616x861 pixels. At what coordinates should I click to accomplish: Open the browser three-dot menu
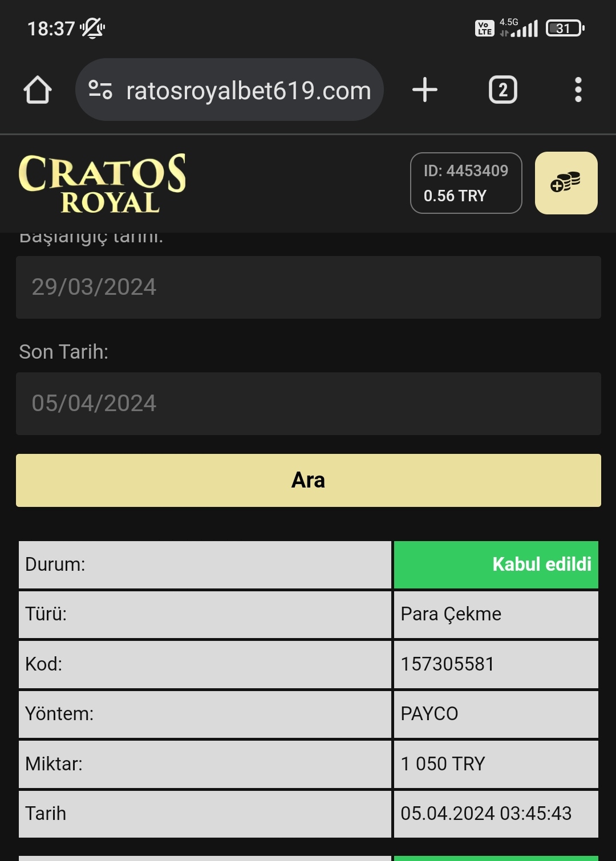578,90
